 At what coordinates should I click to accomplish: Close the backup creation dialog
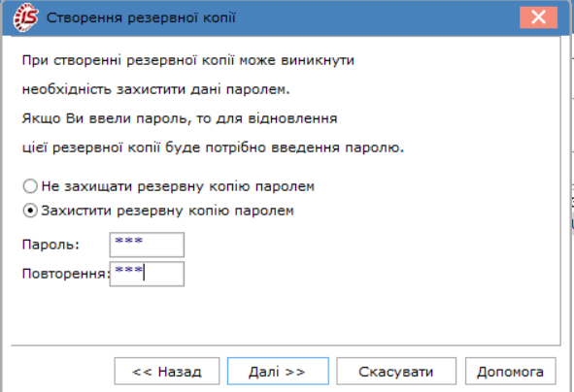pos(538,17)
